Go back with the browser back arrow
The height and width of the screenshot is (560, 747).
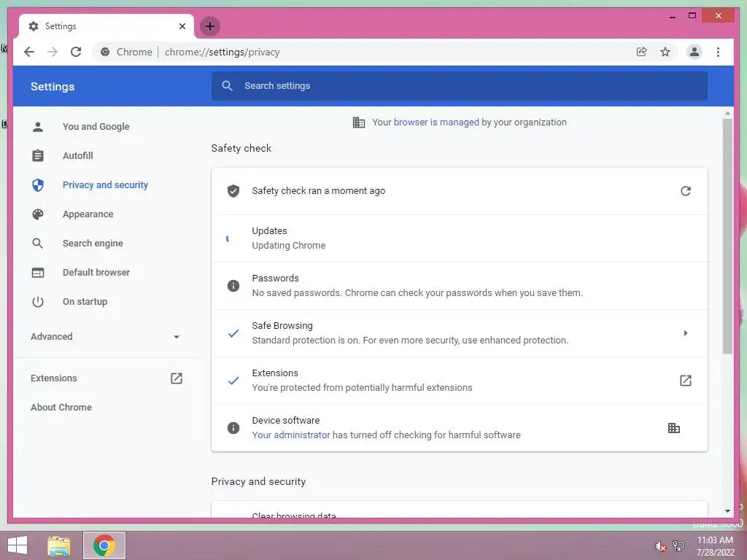tap(29, 52)
